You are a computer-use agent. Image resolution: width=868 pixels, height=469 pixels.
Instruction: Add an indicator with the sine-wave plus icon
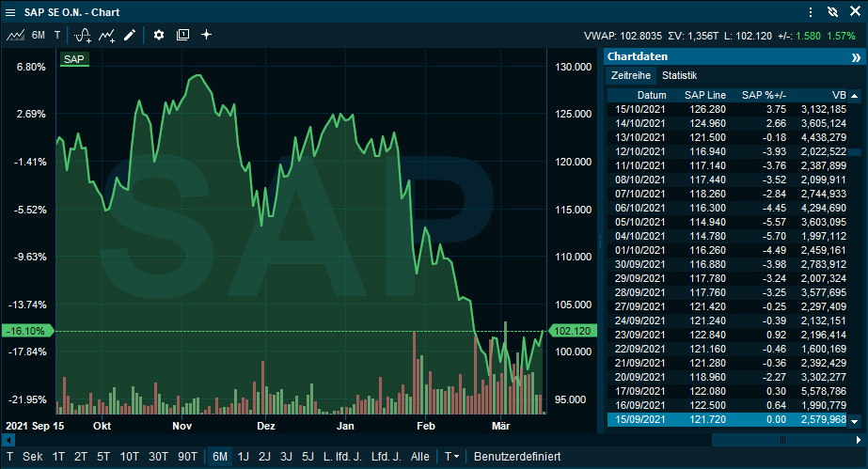83,35
